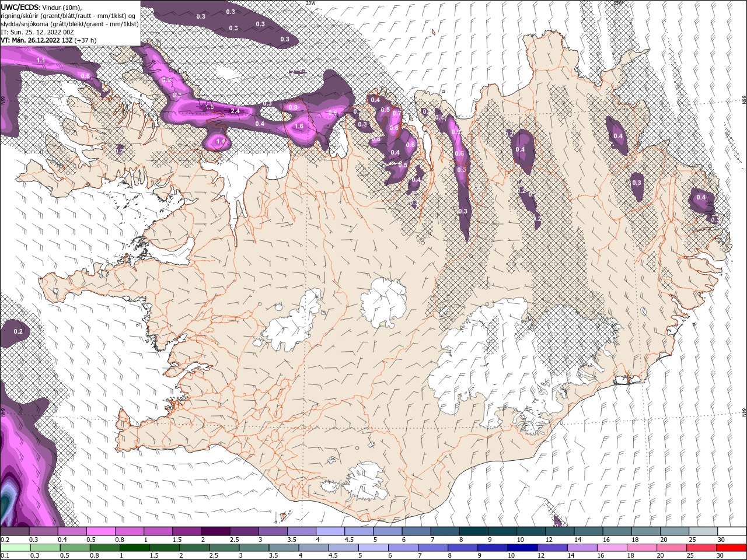This screenshot has height=560, width=747.
Task: Click the 'VT: Mán. 26.12.2022 13Z' valid time
Action: (36, 40)
